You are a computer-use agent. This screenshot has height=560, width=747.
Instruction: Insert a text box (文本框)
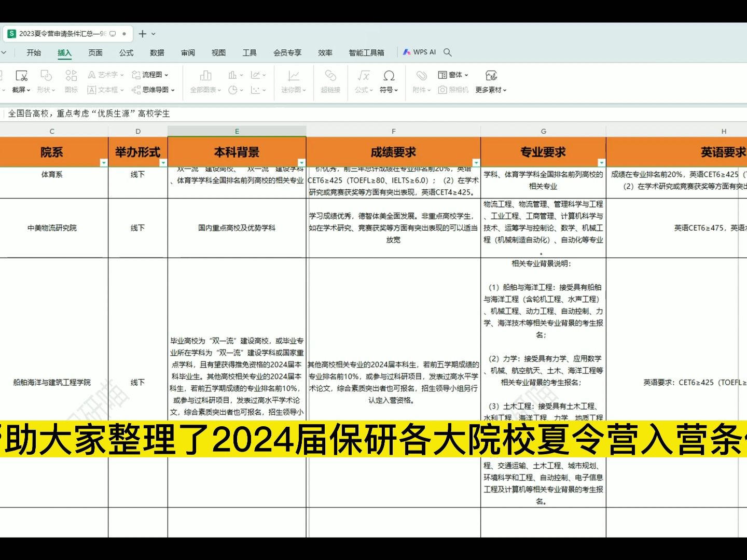pyautogui.click(x=106, y=90)
